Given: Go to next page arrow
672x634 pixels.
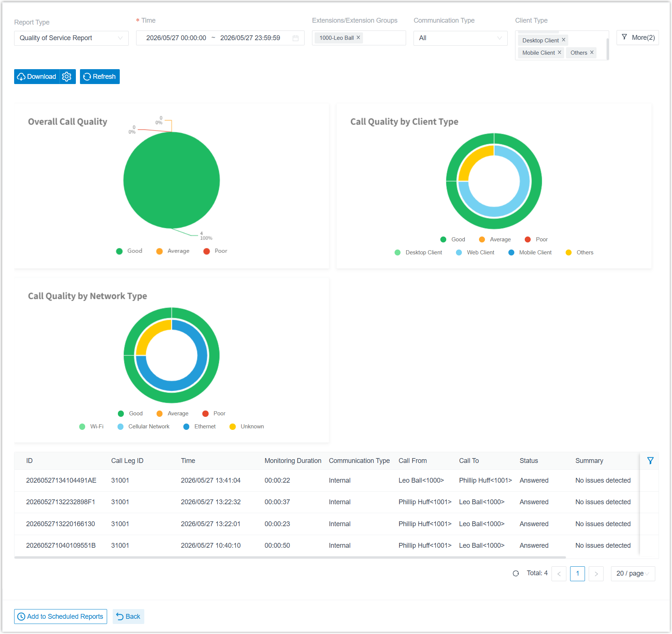Looking at the screenshot, I should [x=596, y=574].
